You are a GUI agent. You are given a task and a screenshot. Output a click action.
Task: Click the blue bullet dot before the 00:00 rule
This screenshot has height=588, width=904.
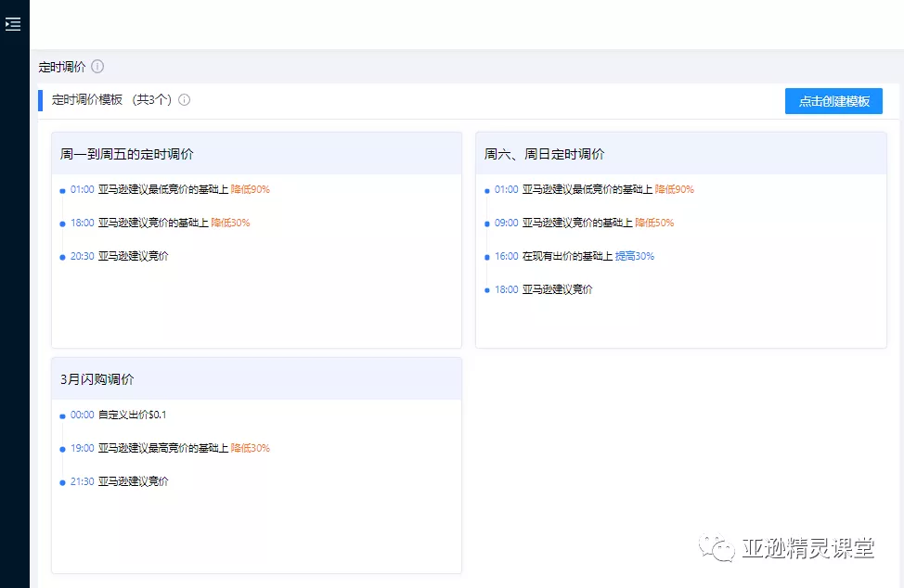click(x=61, y=415)
